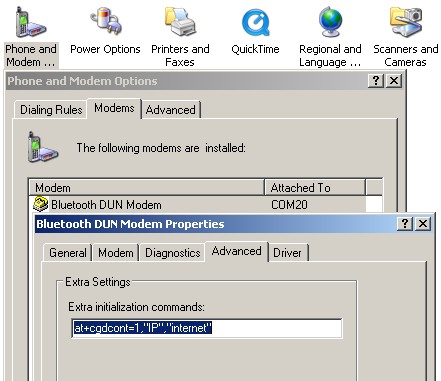Click the Modem column header

coord(147,188)
